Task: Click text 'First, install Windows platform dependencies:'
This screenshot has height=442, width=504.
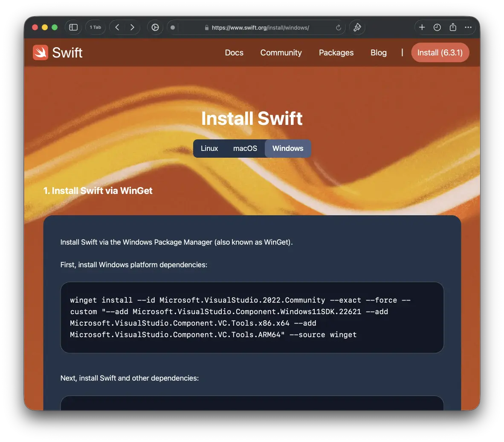Action: click(x=134, y=265)
